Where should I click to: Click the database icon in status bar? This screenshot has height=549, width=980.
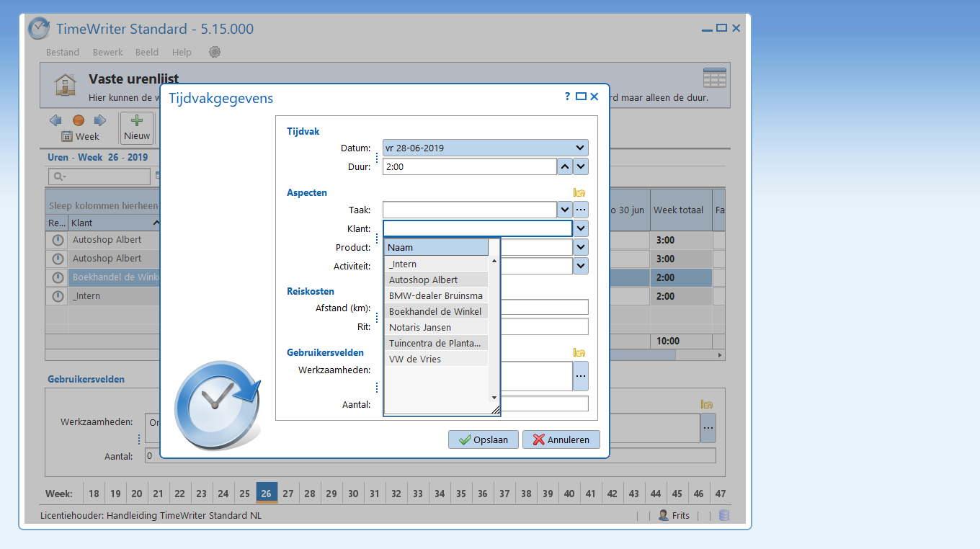[x=724, y=515]
